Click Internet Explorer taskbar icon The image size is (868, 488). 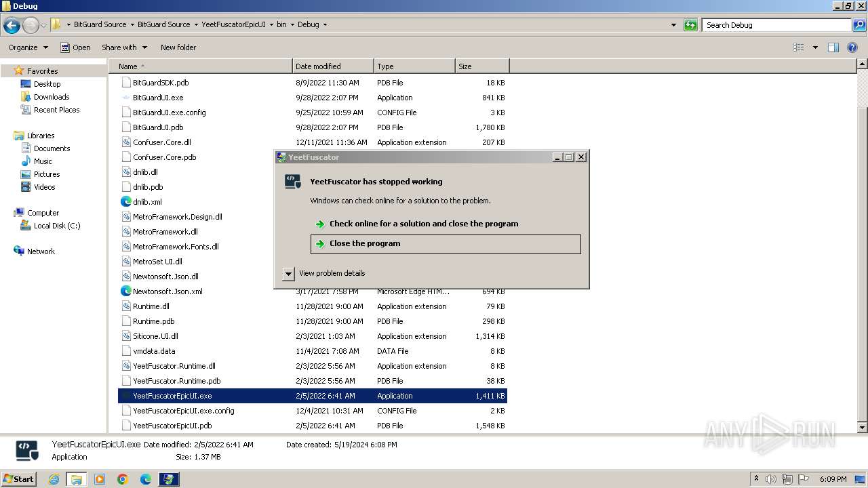click(54, 479)
